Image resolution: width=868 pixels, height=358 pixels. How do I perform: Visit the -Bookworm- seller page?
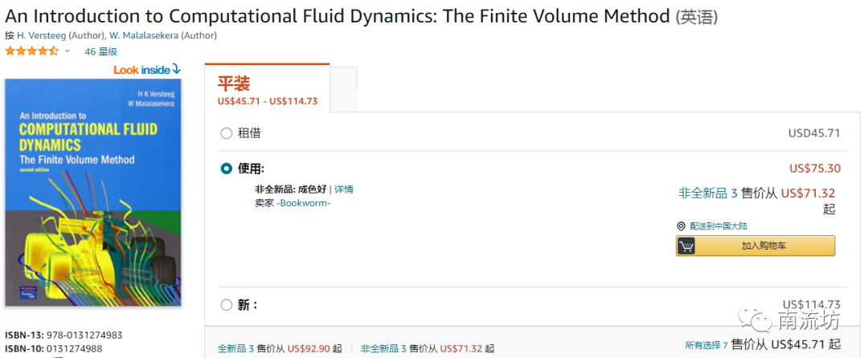(x=304, y=203)
